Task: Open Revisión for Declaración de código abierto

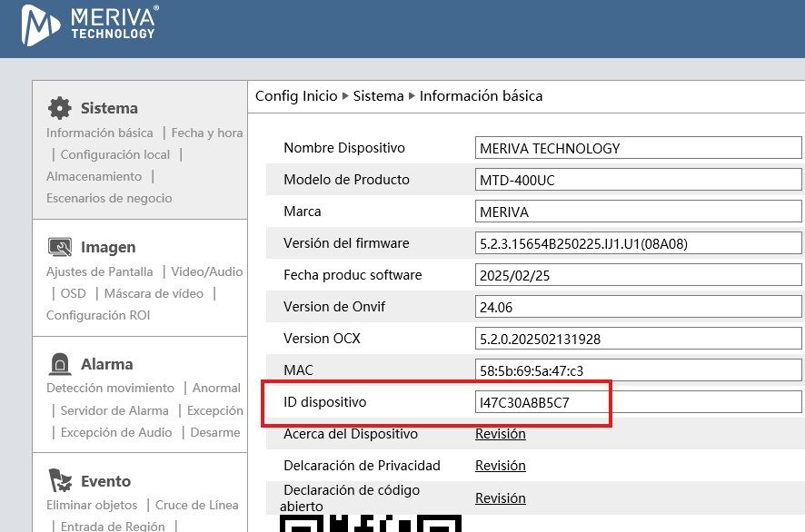Action: [x=501, y=498]
